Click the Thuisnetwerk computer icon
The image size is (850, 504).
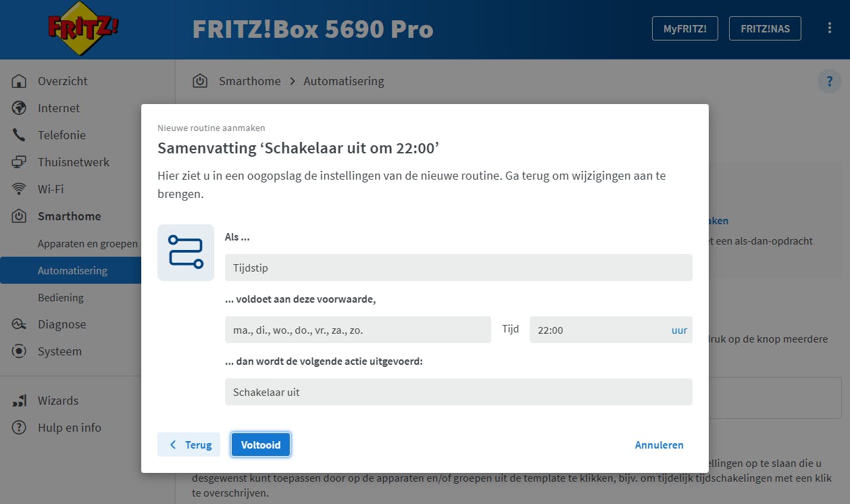click(19, 162)
